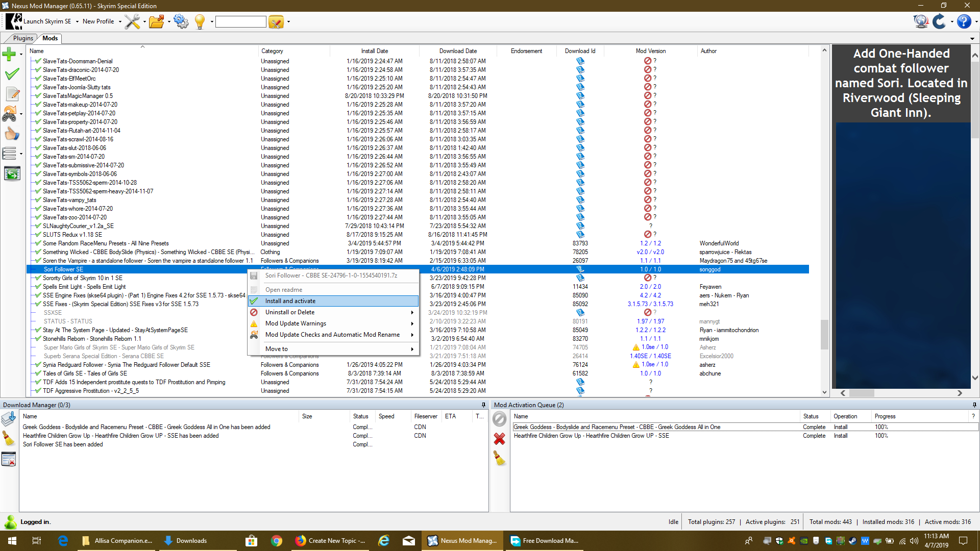This screenshot has height=551, width=980.
Task: Open the blue help question mark icon
Action: pos(964,21)
